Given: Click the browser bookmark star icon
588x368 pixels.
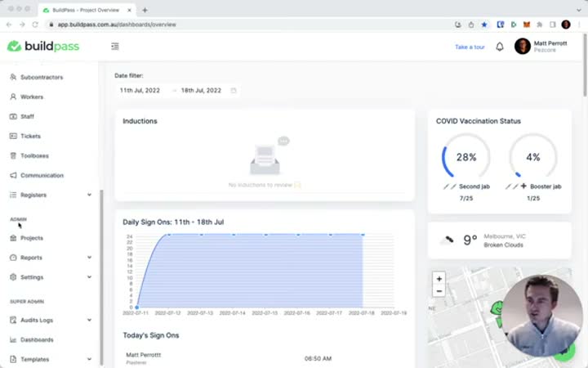Looking at the screenshot, I should coord(484,25).
